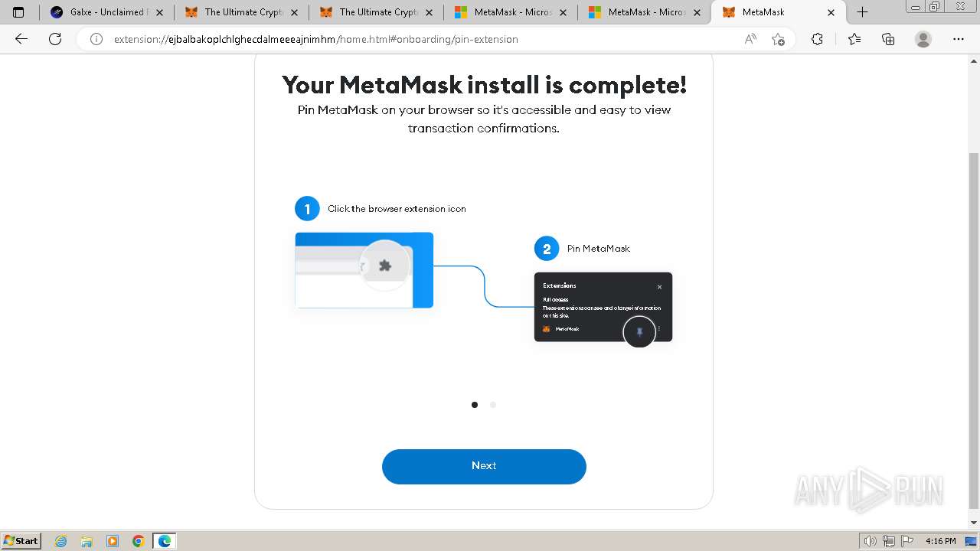The width and height of the screenshot is (980, 551).
Task: Select the second carousel dot
Action: tap(493, 405)
